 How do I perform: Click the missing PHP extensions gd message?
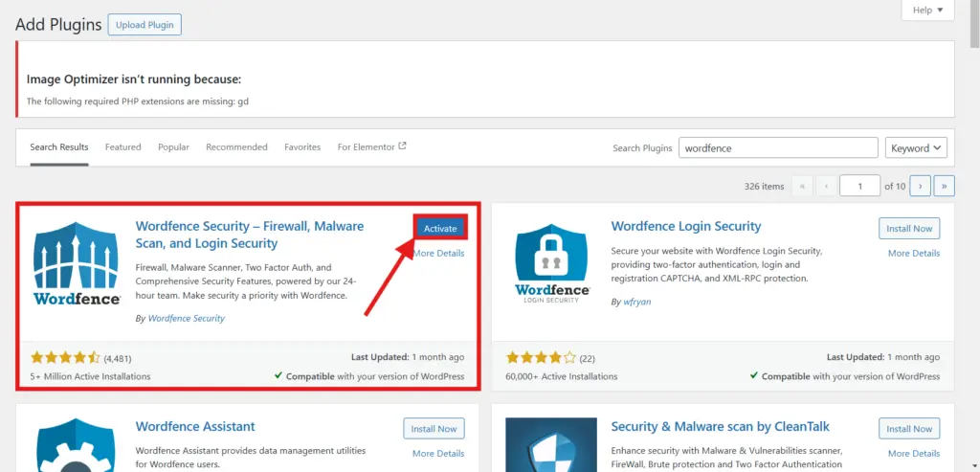pyautogui.click(x=138, y=101)
